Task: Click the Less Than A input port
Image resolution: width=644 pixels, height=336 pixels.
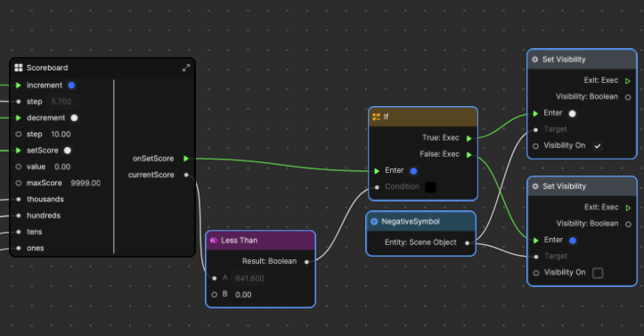Action: (214, 278)
